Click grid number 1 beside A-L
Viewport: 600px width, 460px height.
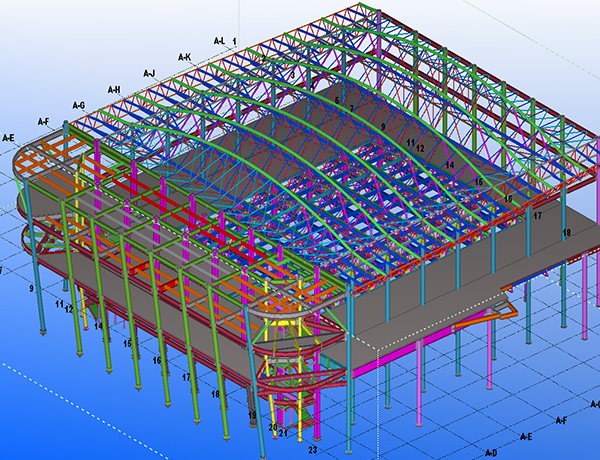(x=235, y=41)
